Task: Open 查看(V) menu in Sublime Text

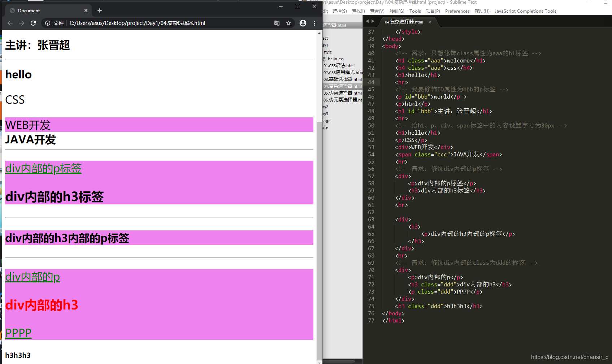Action: click(377, 11)
